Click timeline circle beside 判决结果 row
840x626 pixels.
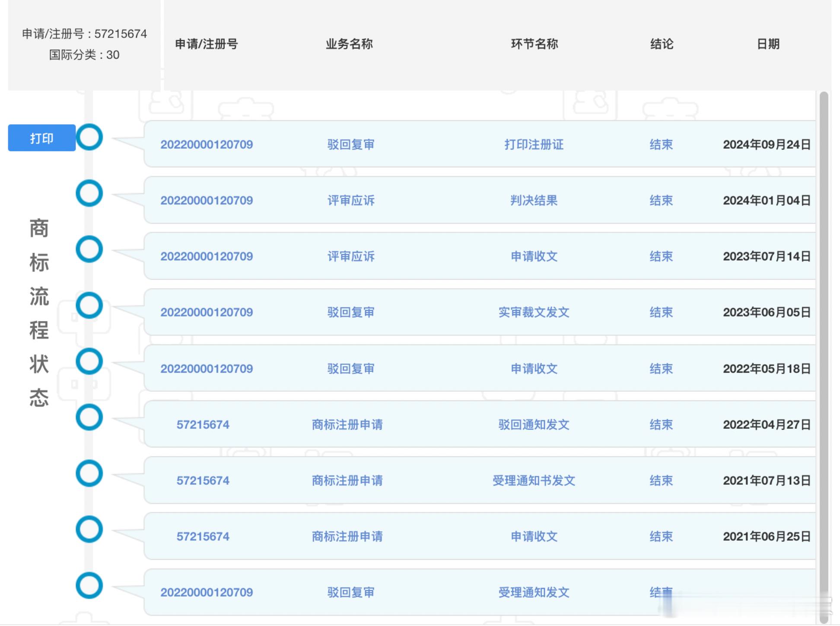point(89,193)
